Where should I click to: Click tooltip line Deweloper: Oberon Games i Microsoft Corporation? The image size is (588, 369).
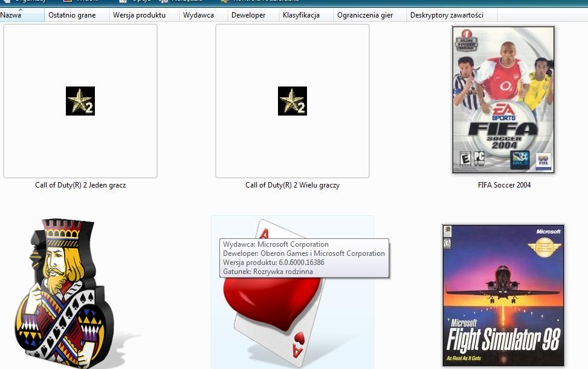(304, 253)
